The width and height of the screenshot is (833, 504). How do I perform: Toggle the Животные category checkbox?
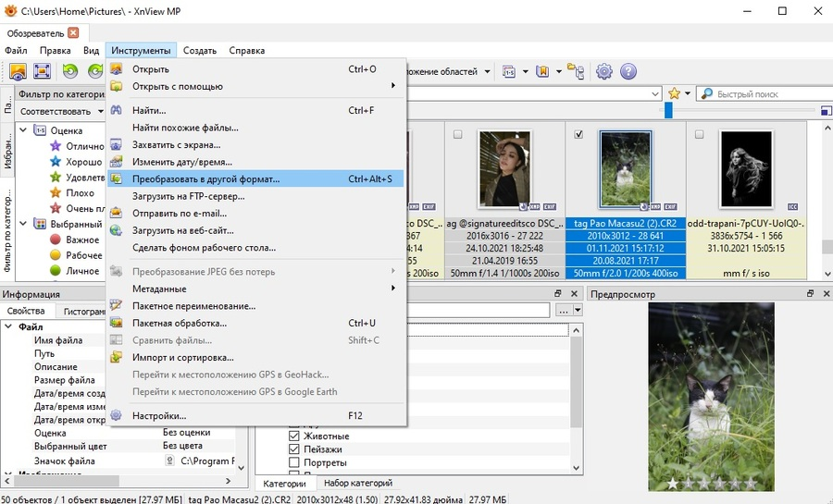point(293,436)
